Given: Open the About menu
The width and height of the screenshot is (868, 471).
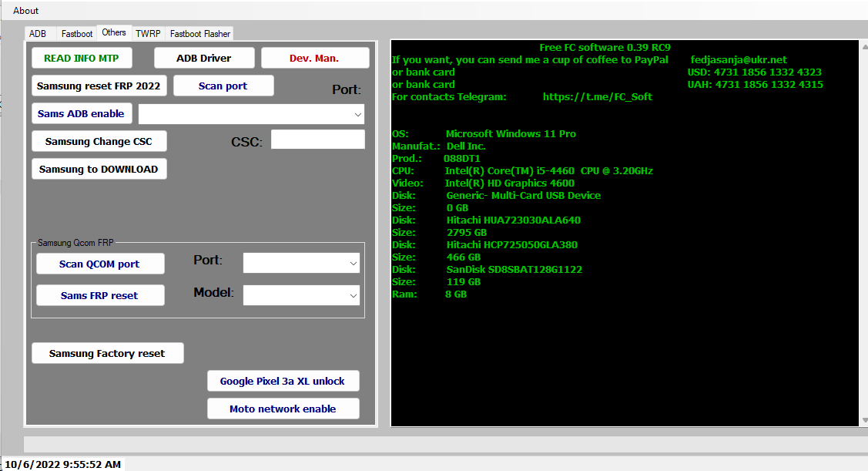Looking at the screenshot, I should click(25, 10).
